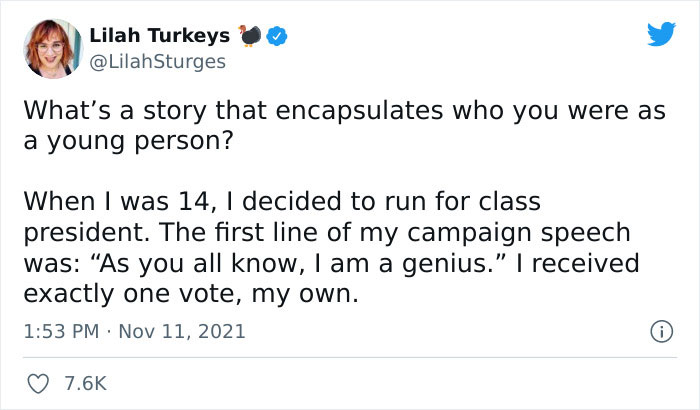Click the turkey emoji beside the name
700x410 pixels.
click(250, 37)
